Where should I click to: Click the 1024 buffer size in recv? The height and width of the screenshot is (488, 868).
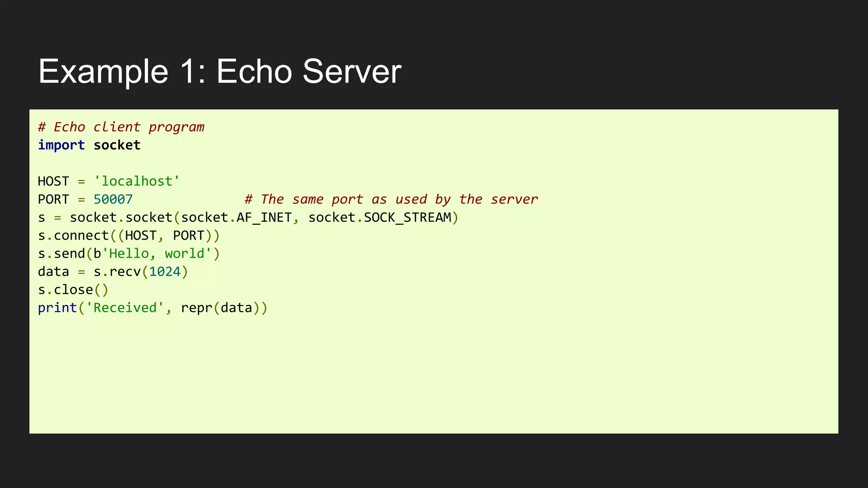165,272
